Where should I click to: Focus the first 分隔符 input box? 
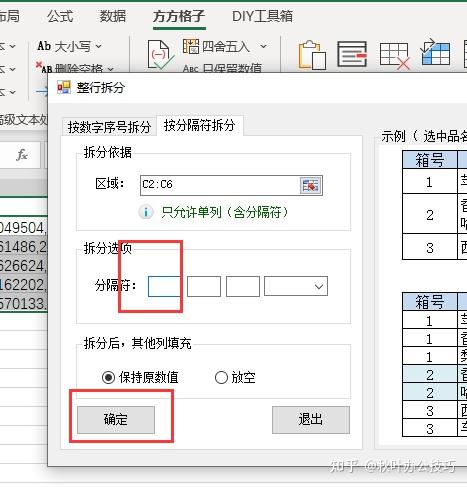click(x=165, y=286)
